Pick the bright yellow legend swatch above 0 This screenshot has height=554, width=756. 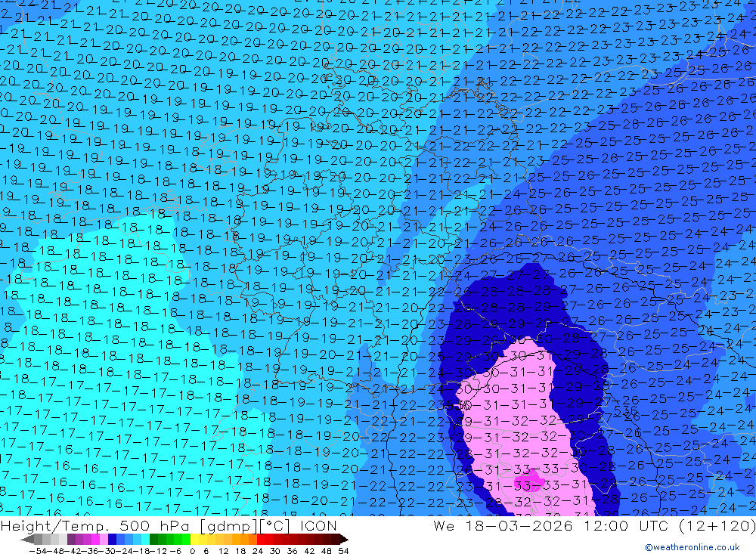[194, 540]
